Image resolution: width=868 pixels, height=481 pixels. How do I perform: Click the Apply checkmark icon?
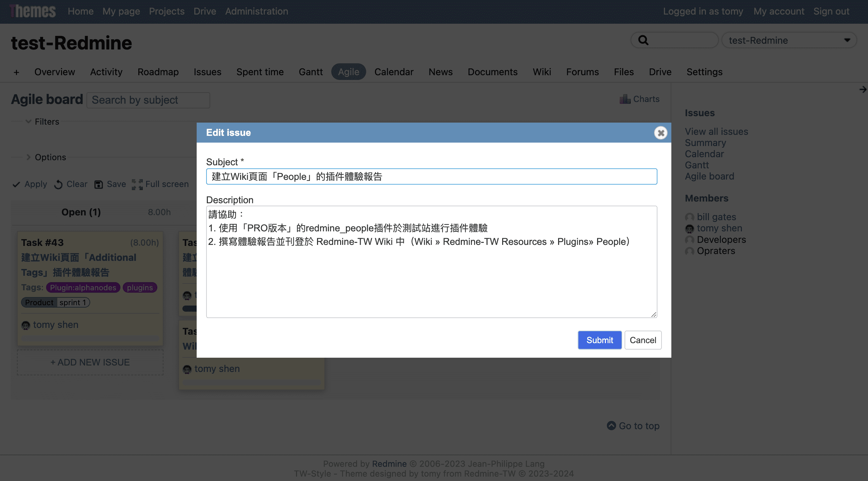(16, 184)
